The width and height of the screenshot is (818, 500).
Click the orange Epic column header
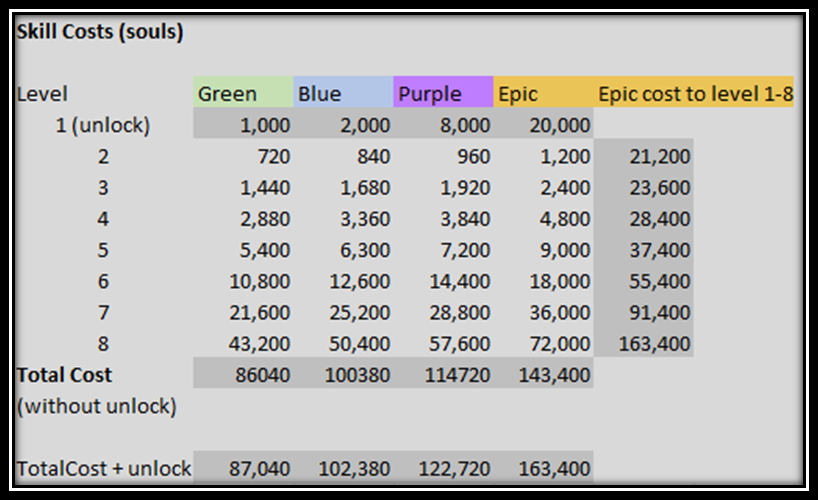pos(543,94)
